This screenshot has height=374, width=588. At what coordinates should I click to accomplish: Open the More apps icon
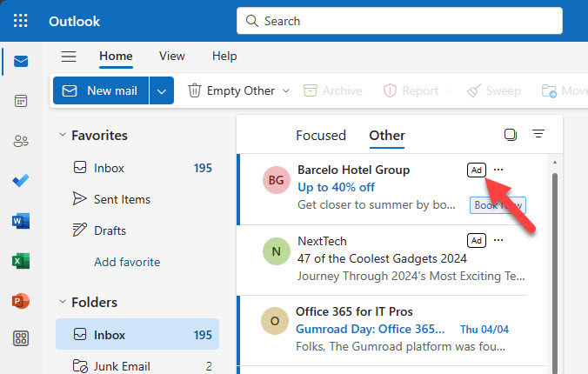coord(21,338)
